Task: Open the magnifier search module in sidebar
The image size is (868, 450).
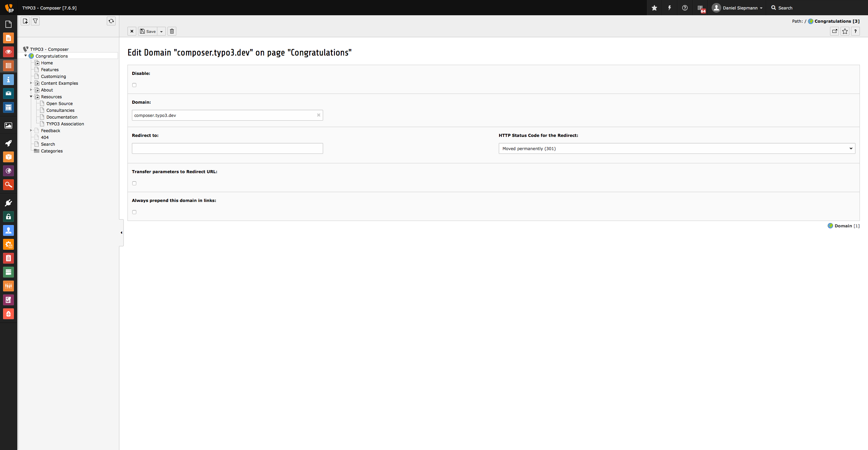Action: 8,185
